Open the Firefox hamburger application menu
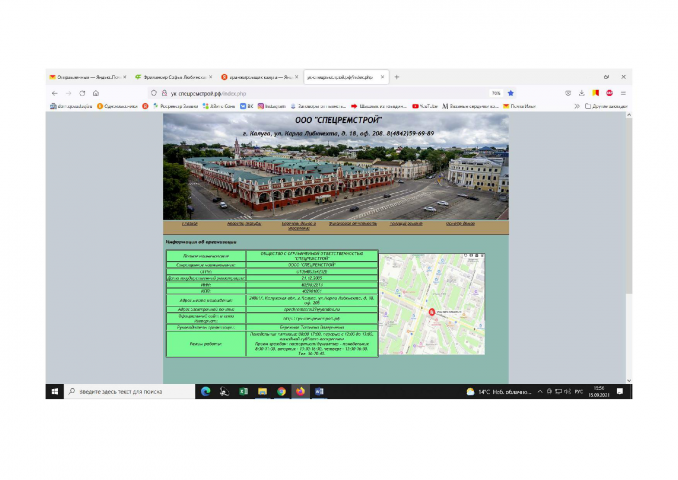Screen dimensions: 678x480 (623, 93)
